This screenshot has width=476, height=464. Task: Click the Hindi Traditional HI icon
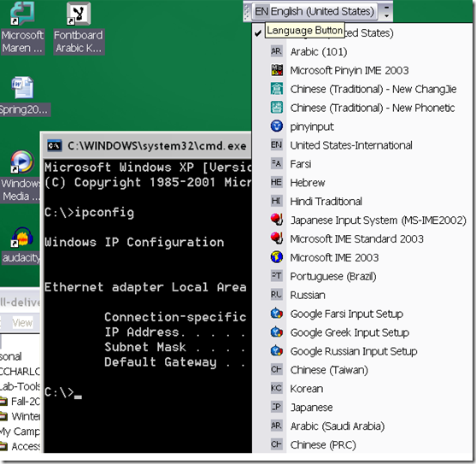tap(277, 201)
